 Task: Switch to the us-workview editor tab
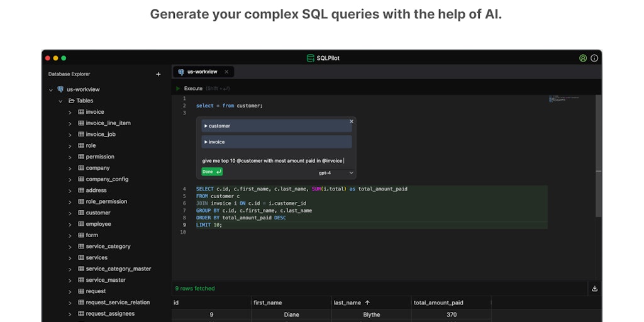[200, 72]
